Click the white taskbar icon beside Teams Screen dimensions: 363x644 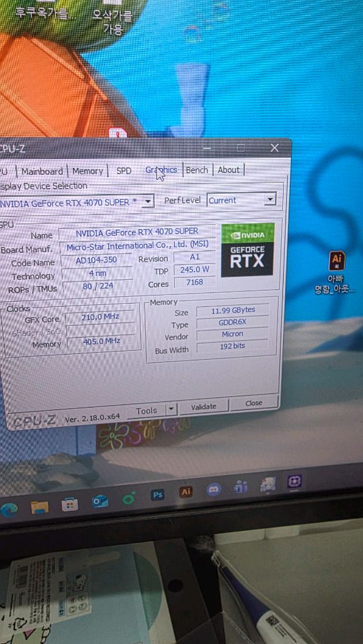point(268,484)
